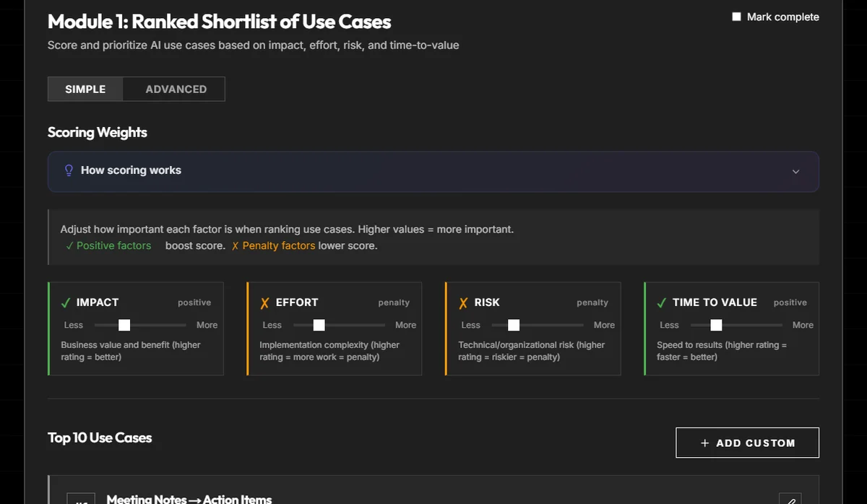Click the EFFORT slider handle
The width and height of the screenshot is (867, 504).
pyautogui.click(x=319, y=325)
